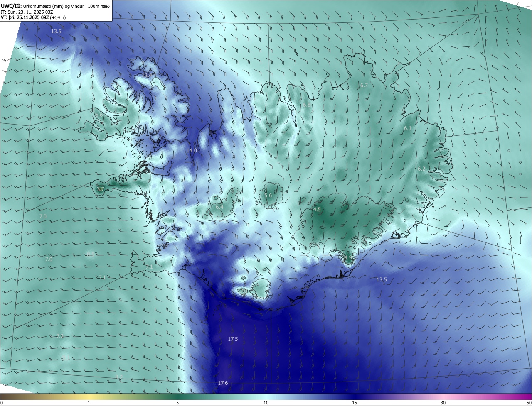Click the 6.1 value on the east side

pyautogui.click(x=407, y=128)
